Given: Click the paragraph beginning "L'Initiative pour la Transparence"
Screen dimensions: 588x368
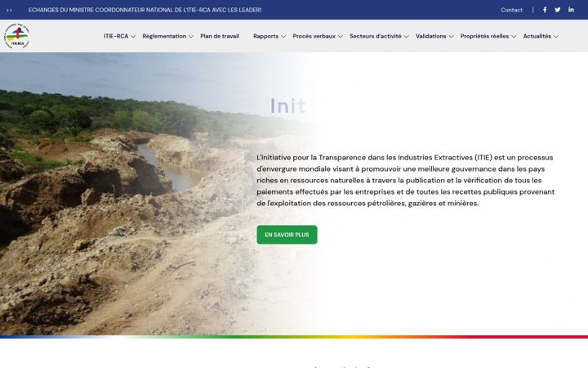Looking at the screenshot, I should click(x=406, y=180).
